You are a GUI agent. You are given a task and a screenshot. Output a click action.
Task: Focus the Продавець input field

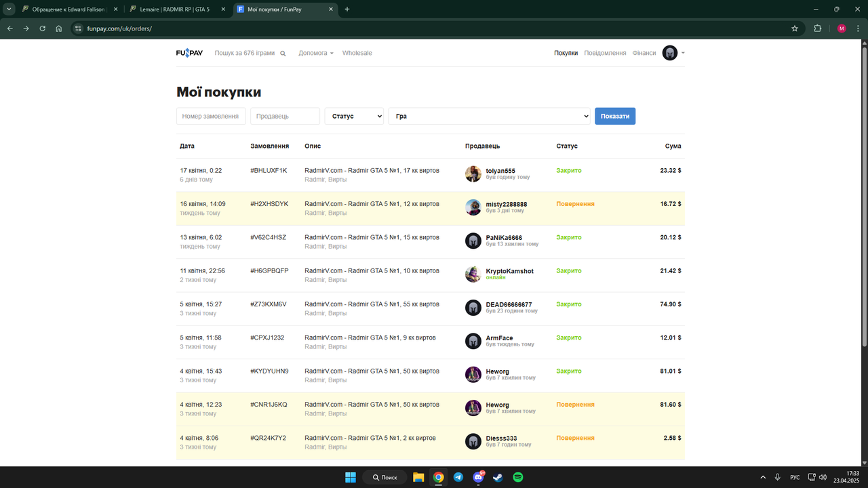pos(285,116)
